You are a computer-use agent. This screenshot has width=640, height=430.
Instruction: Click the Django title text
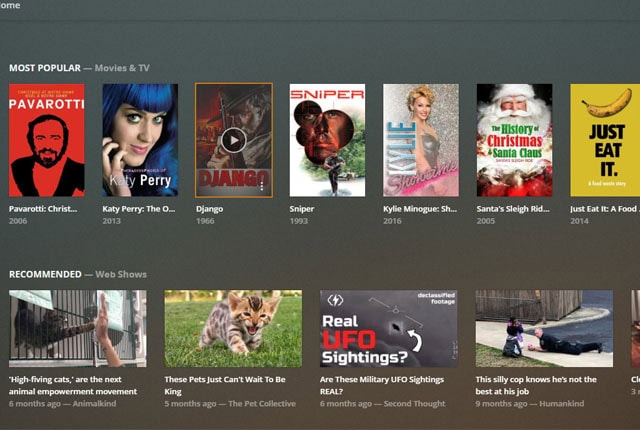[x=209, y=209]
